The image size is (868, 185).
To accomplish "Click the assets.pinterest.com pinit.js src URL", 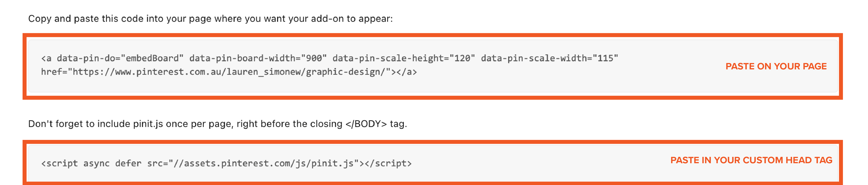I will click(263, 163).
